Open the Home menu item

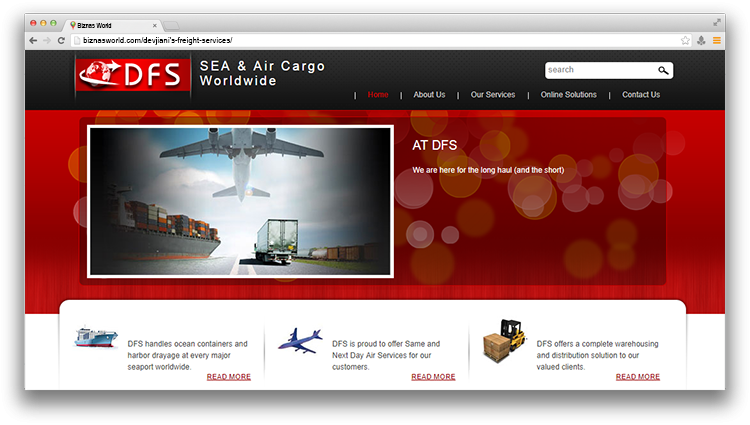pos(378,95)
